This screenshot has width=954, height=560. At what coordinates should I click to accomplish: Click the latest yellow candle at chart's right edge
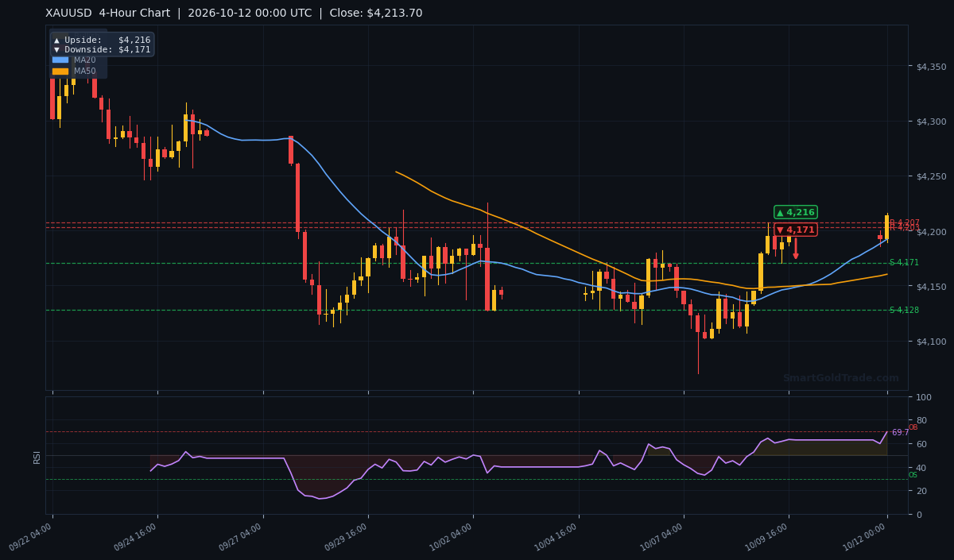(887, 227)
